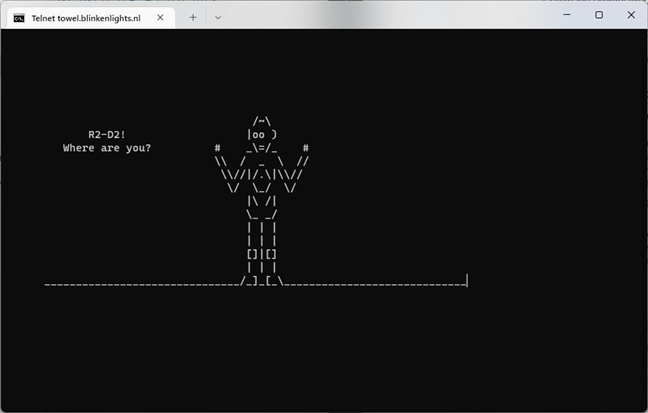Click the text "R2-D2!"
The height and width of the screenshot is (413, 648).
click(107, 135)
